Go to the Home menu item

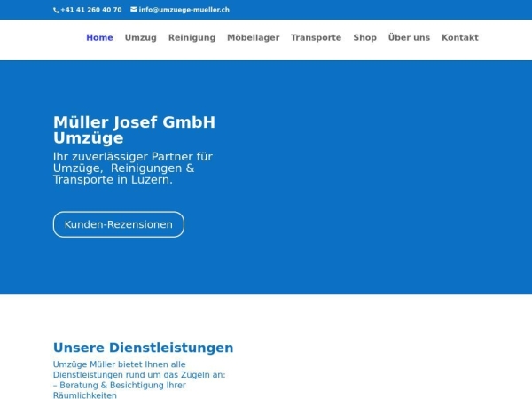tap(99, 38)
